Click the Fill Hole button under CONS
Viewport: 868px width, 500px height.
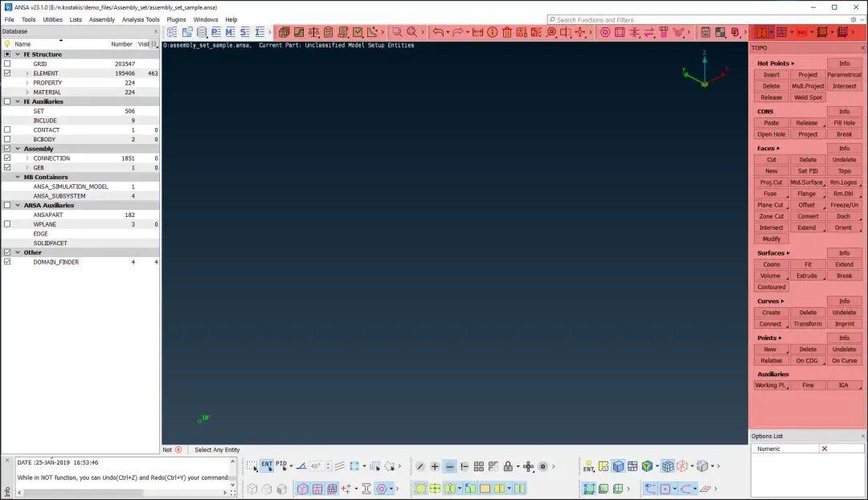[844, 123]
